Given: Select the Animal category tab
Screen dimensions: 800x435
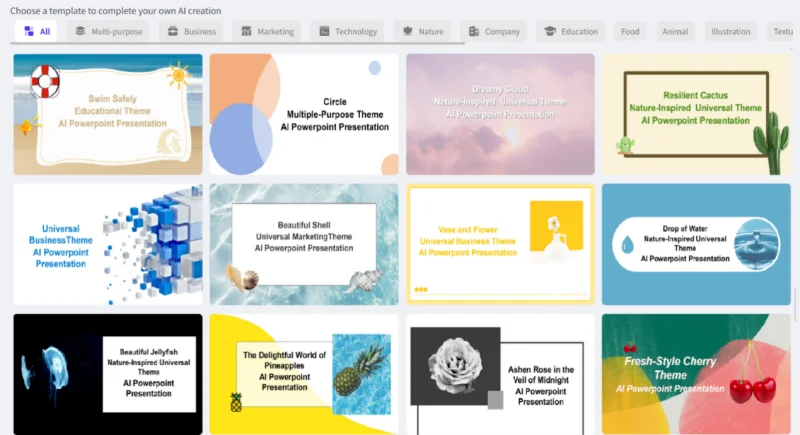Looking at the screenshot, I should [675, 31].
